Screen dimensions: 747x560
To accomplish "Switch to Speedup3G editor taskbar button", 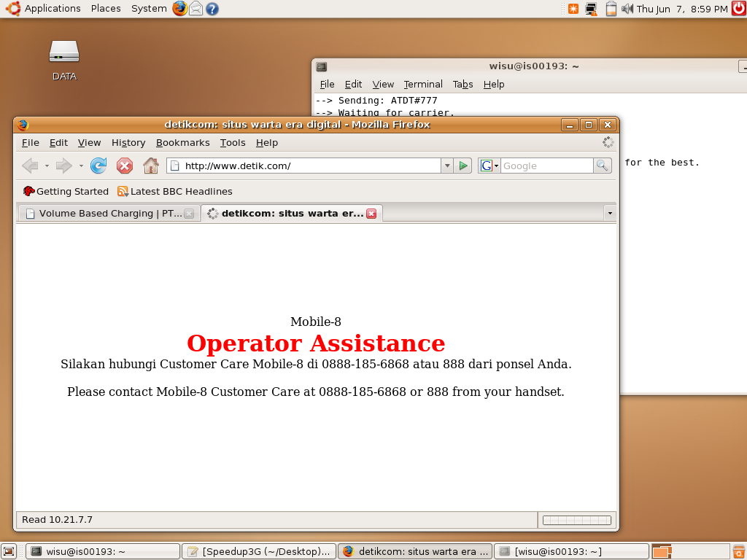I will [259, 551].
